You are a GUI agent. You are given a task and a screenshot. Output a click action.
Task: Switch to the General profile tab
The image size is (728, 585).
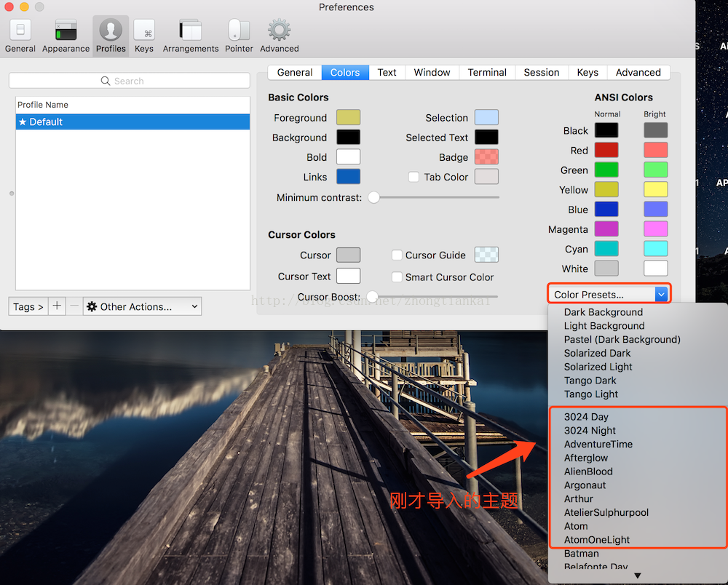(294, 72)
